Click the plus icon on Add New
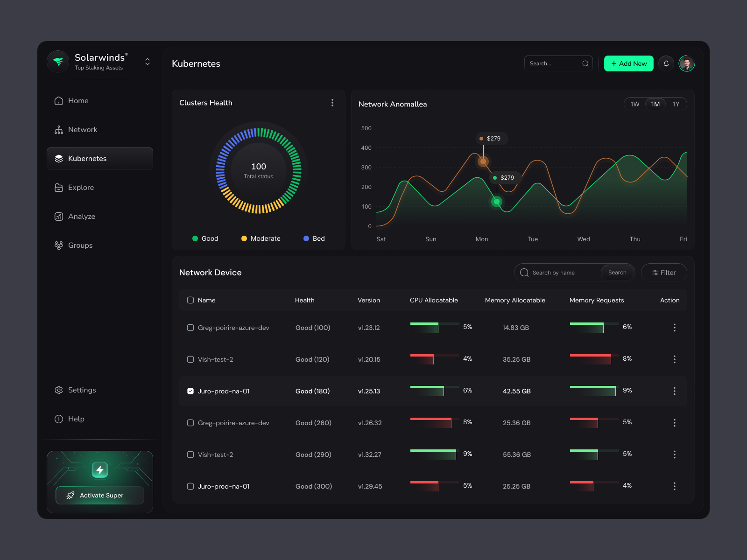This screenshot has width=747, height=560. point(614,63)
